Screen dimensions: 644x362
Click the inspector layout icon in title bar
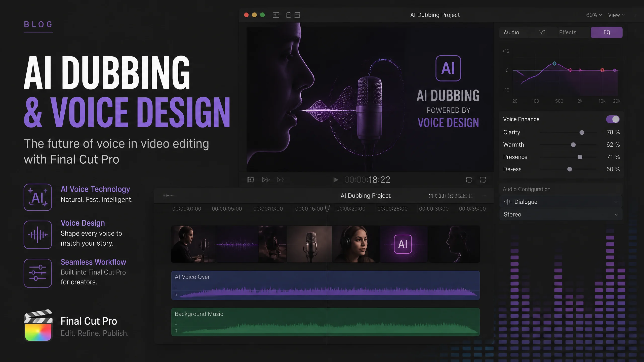coord(297,15)
